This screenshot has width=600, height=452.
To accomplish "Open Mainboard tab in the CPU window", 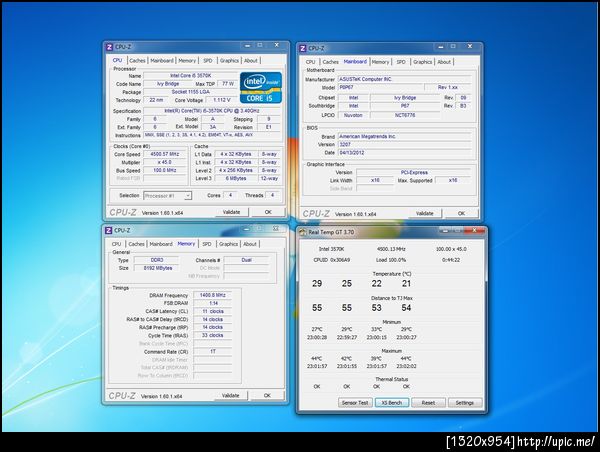I will point(162,60).
